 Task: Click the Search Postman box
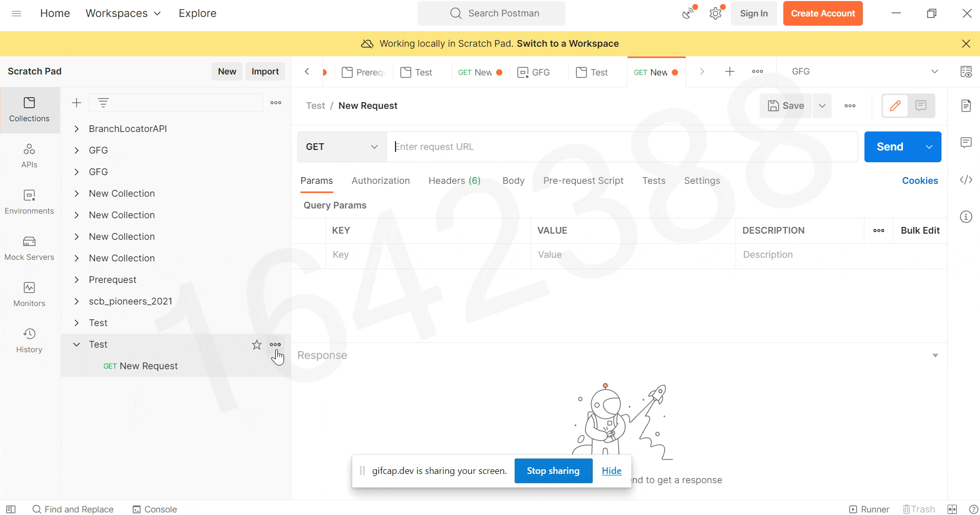pos(492,13)
